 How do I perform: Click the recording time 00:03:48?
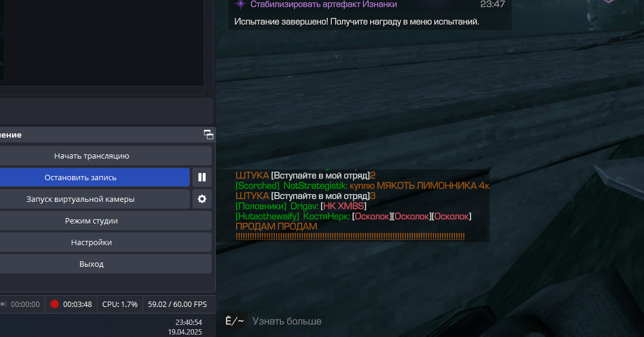pos(77,304)
